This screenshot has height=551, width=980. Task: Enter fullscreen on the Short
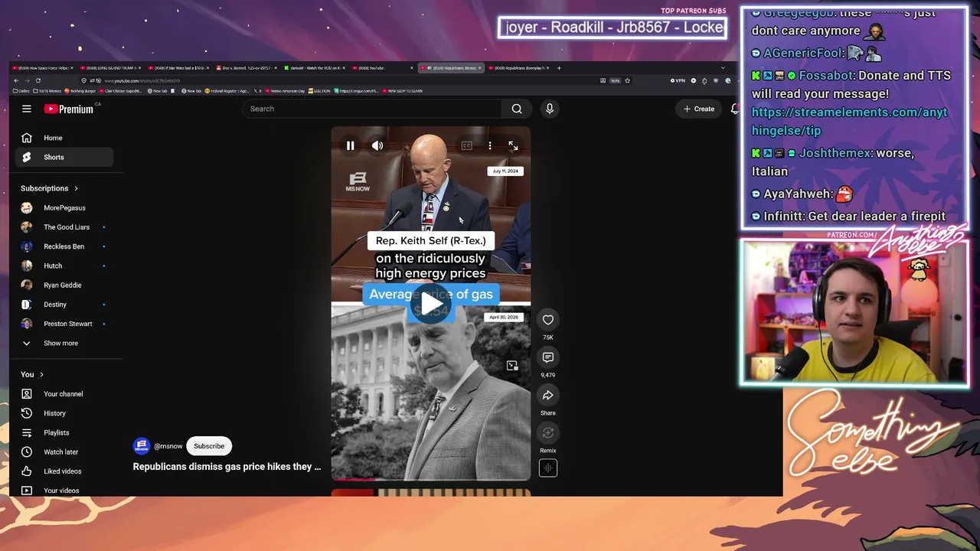click(513, 145)
